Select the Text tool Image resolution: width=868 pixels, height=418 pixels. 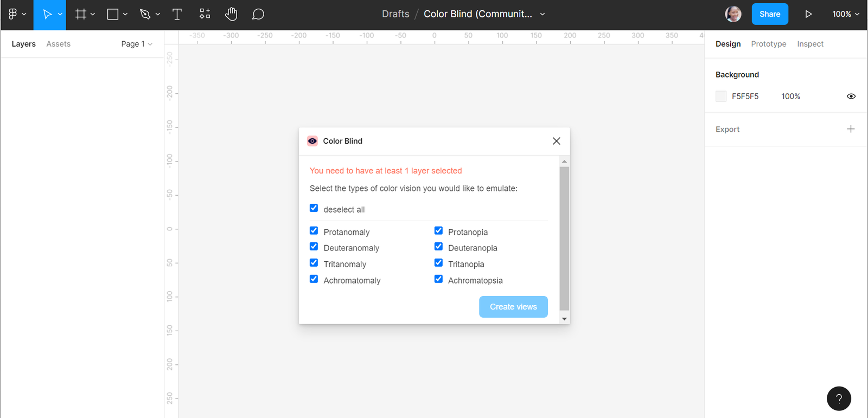[x=177, y=14]
